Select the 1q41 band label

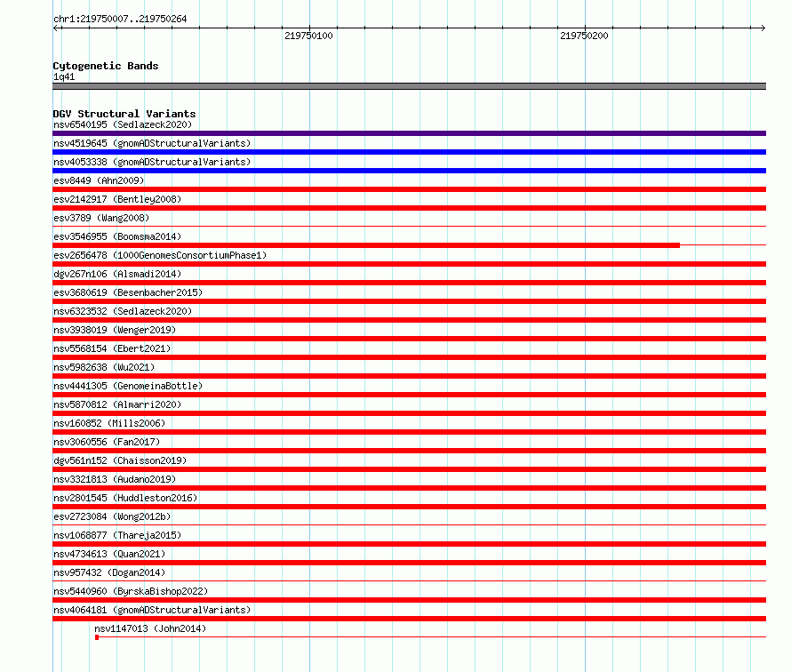[64, 76]
